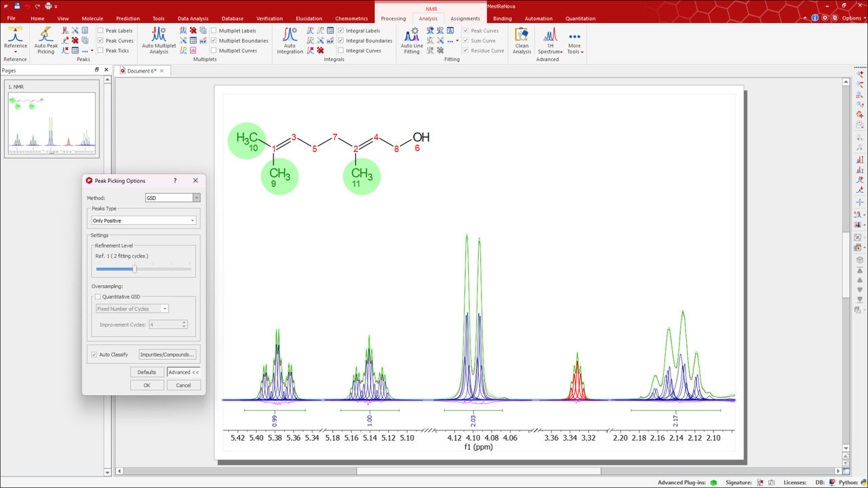Cancel the Peak Picking Options dialog
868x488 pixels.
pyautogui.click(x=183, y=385)
